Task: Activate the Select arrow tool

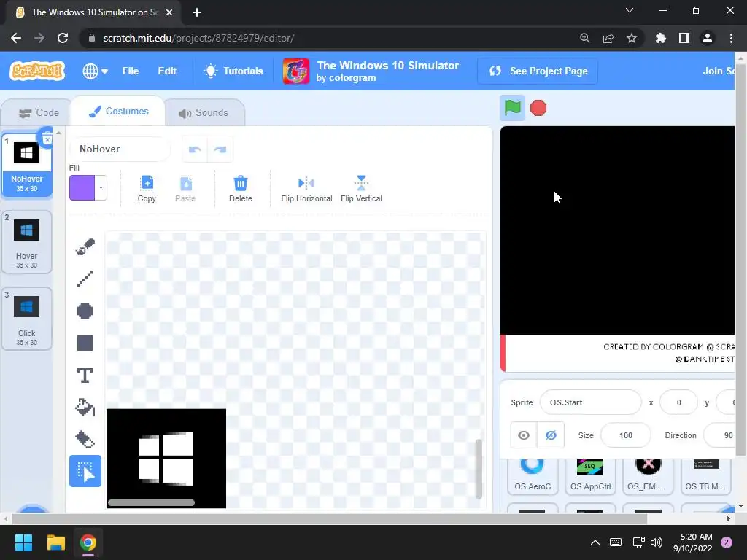Action: click(x=85, y=471)
